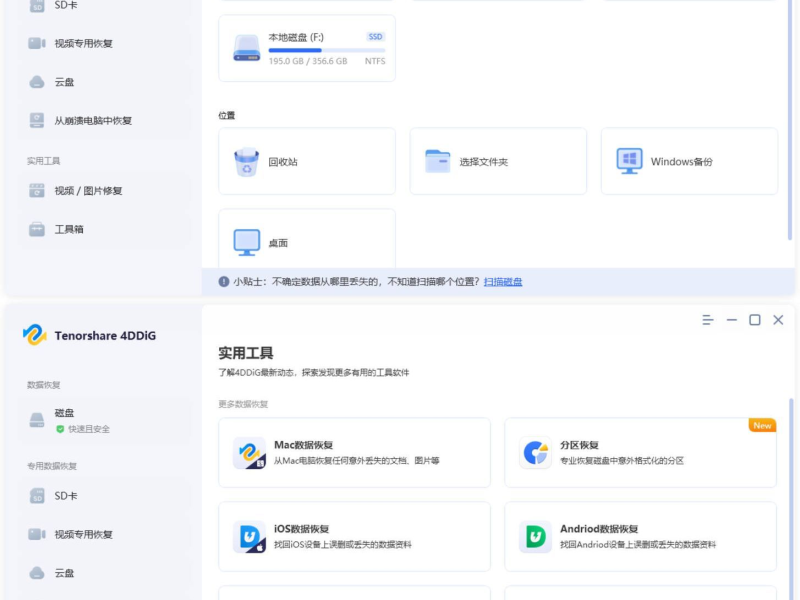This screenshot has width=800, height=600.
Task: Click upper window vertical scrollbar
Action: 791,120
